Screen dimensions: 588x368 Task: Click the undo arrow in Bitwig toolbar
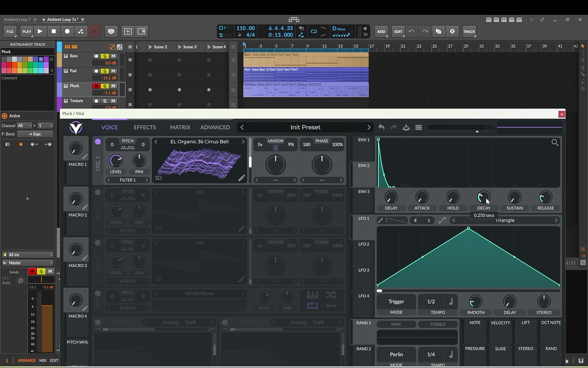pyautogui.click(x=412, y=31)
